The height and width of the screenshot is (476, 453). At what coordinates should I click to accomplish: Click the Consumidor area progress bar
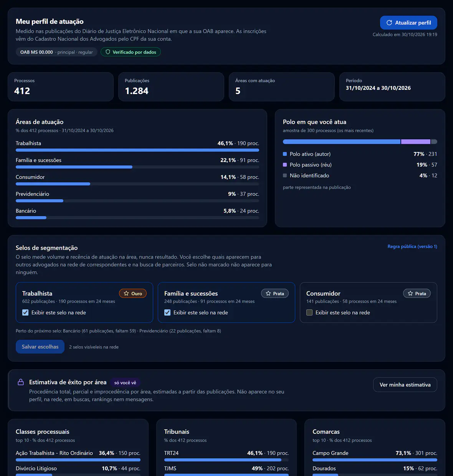[x=137, y=184]
